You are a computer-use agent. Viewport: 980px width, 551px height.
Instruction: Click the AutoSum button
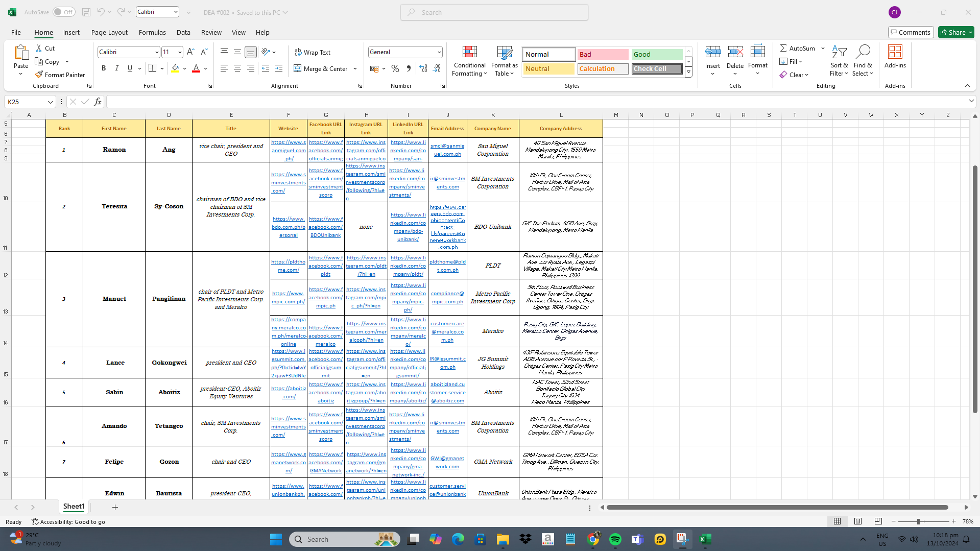797,48
